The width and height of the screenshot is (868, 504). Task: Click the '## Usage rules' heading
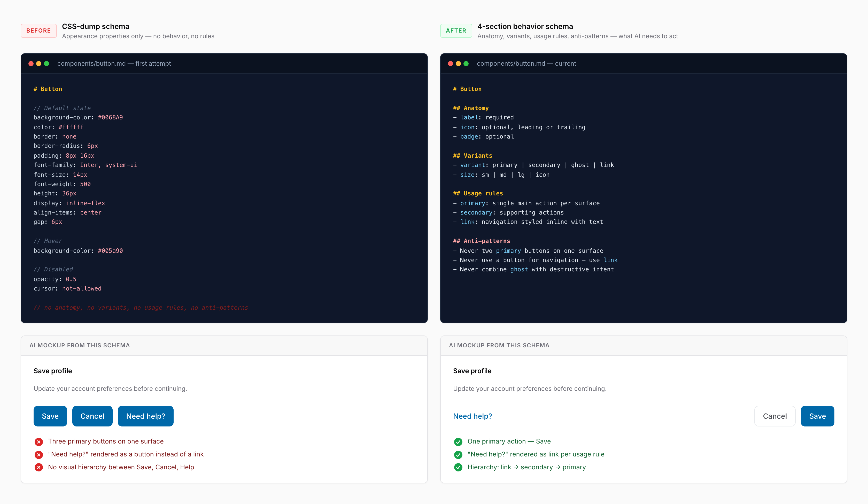tap(478, 194)
